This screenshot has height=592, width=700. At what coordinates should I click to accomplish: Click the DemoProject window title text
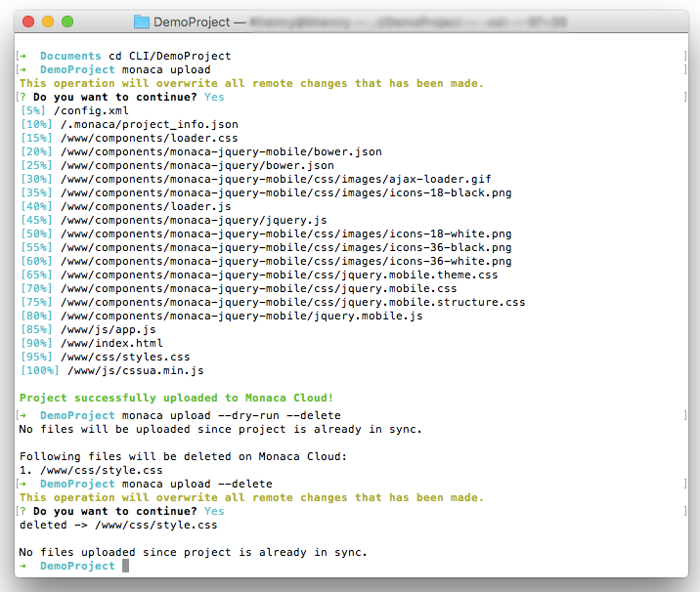point(192,21)
